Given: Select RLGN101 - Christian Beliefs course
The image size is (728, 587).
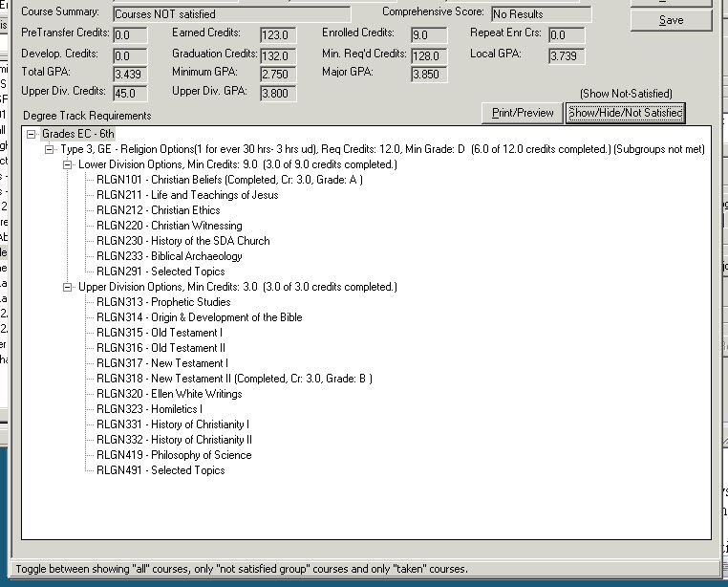Looking at the screenshot, I should point(229,180).
